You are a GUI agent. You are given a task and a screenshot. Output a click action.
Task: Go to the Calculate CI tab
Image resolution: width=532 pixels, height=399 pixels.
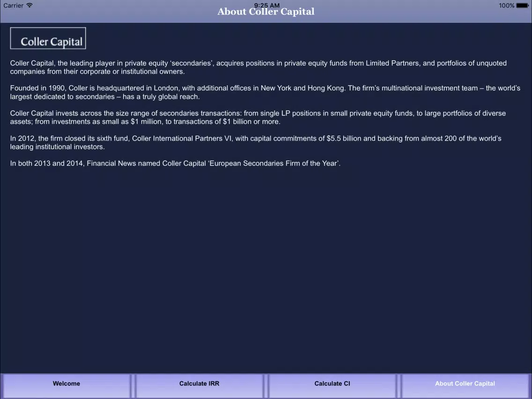[x=332, y=386]
